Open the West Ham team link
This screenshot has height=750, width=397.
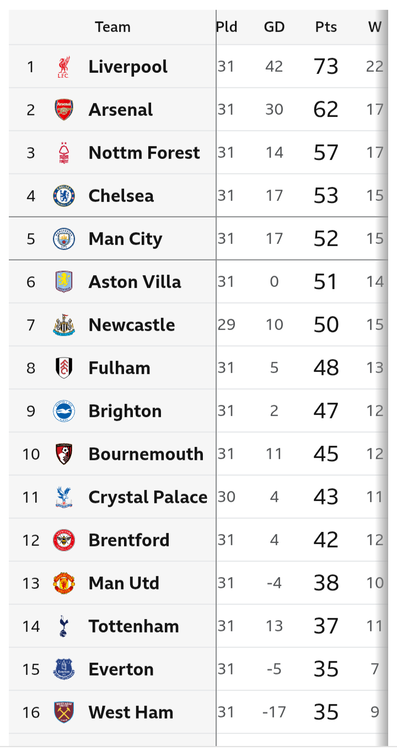tap(131, 712)
